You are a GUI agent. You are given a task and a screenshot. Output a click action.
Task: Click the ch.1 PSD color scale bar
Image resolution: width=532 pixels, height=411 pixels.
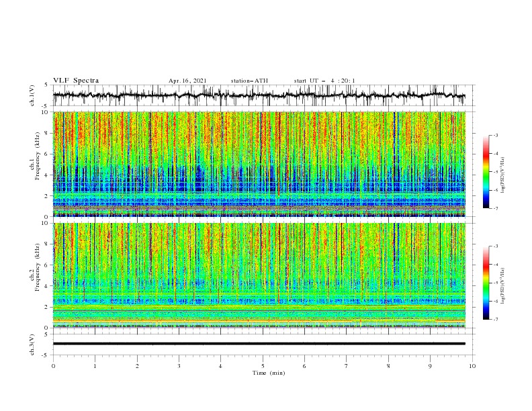(x=486, y=172)
